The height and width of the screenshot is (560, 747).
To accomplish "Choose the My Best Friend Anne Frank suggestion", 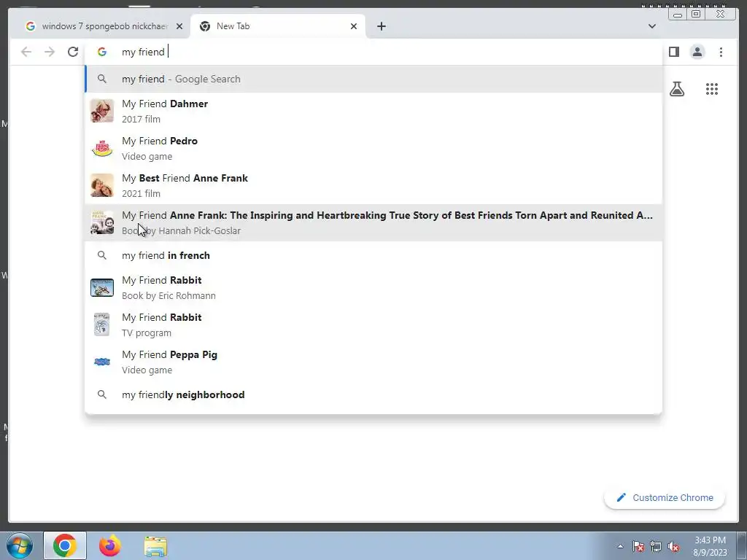I will point(373,185).
